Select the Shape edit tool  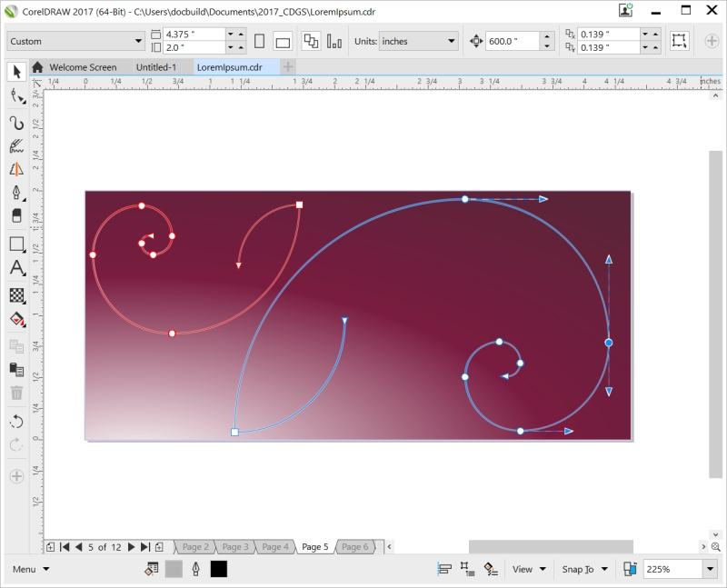pyautogui.click(x=16, y=96)
